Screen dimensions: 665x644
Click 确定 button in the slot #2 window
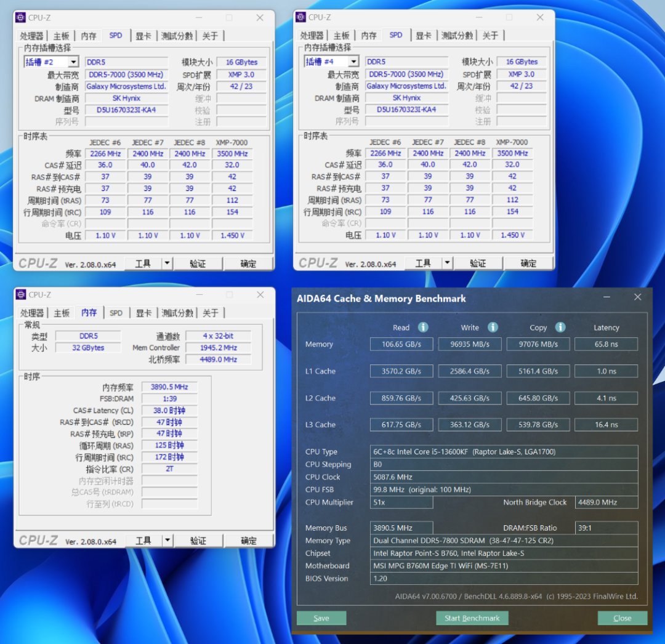click(248, 264)
